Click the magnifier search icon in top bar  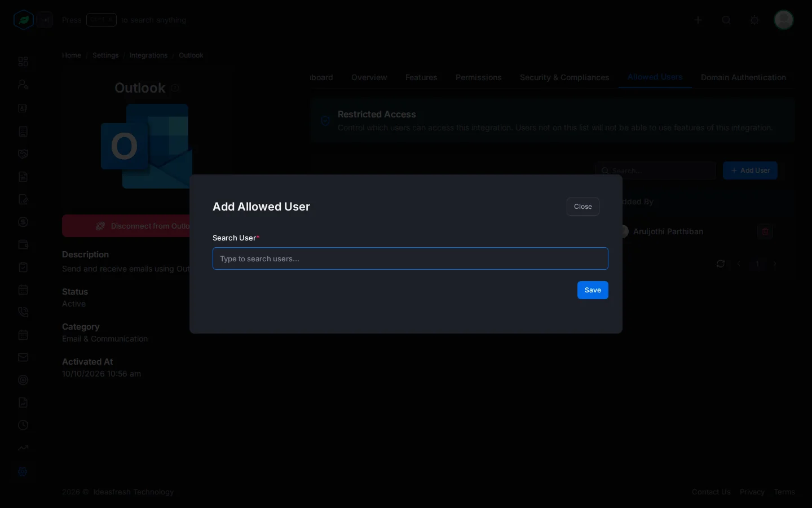tap(726, 20)
